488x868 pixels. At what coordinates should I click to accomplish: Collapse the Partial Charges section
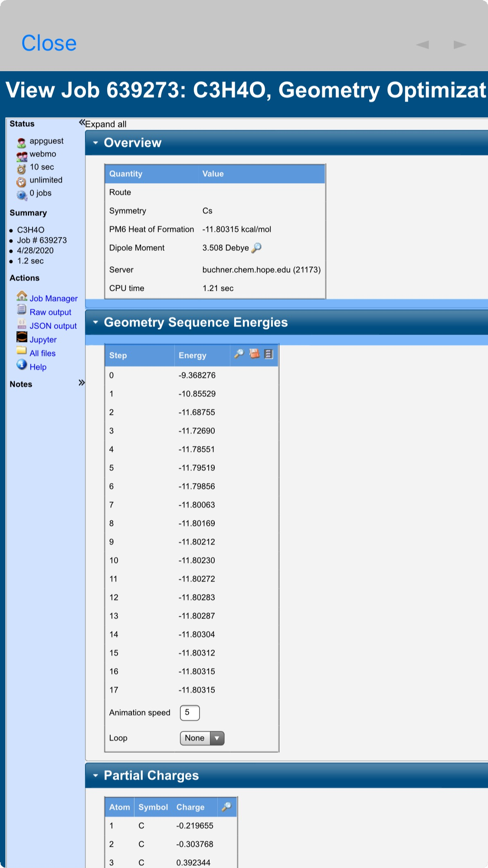pos(95,776)
